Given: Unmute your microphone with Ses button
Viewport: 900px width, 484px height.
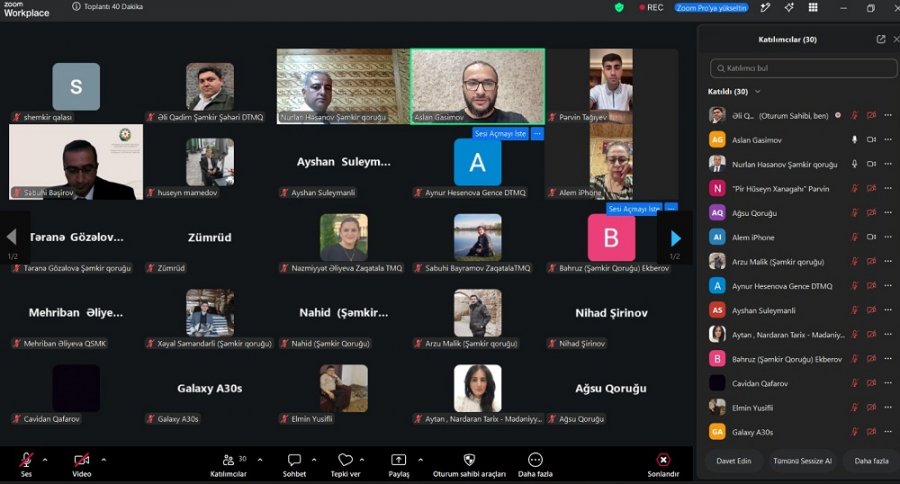Looking at the screenshot, I should [x=26, y=464].
